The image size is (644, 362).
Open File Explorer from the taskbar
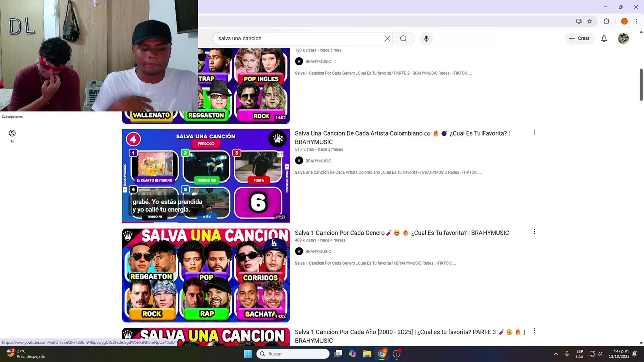click(x=367, y=354)
